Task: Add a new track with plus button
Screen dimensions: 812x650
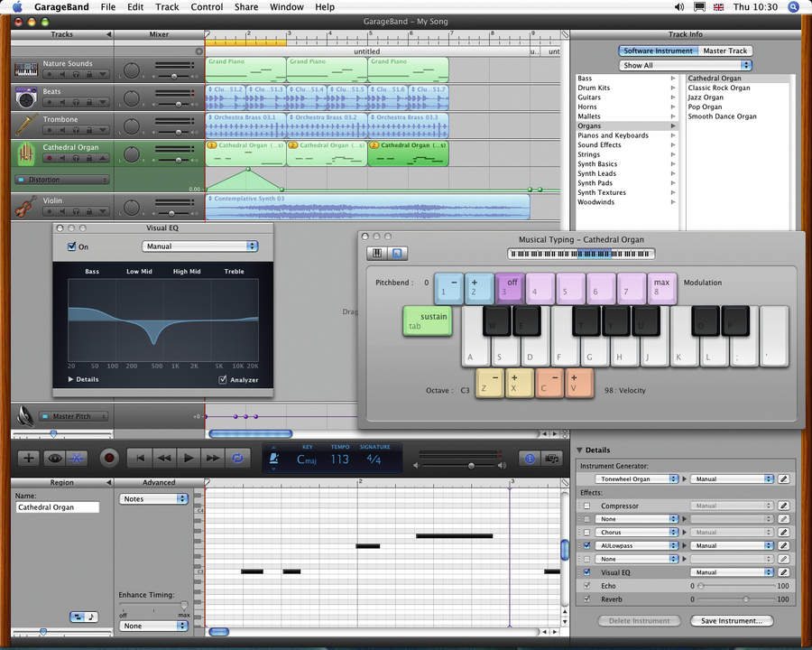Action: [x=29, y=459]
